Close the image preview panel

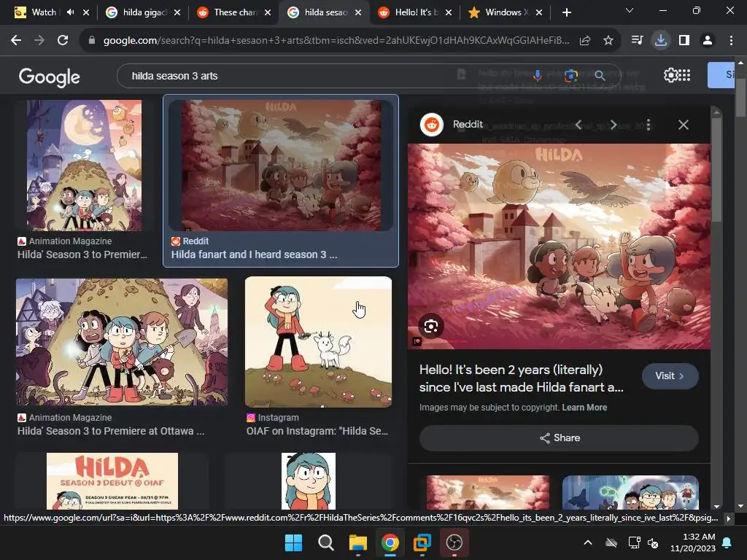click(683, 125)
